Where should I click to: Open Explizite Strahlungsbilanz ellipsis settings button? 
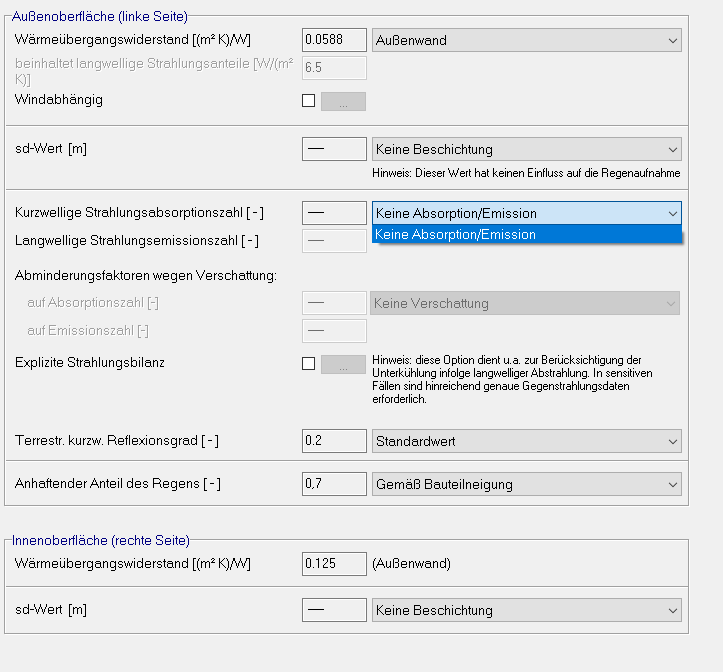pyautogui.click(x=343, y=364)
